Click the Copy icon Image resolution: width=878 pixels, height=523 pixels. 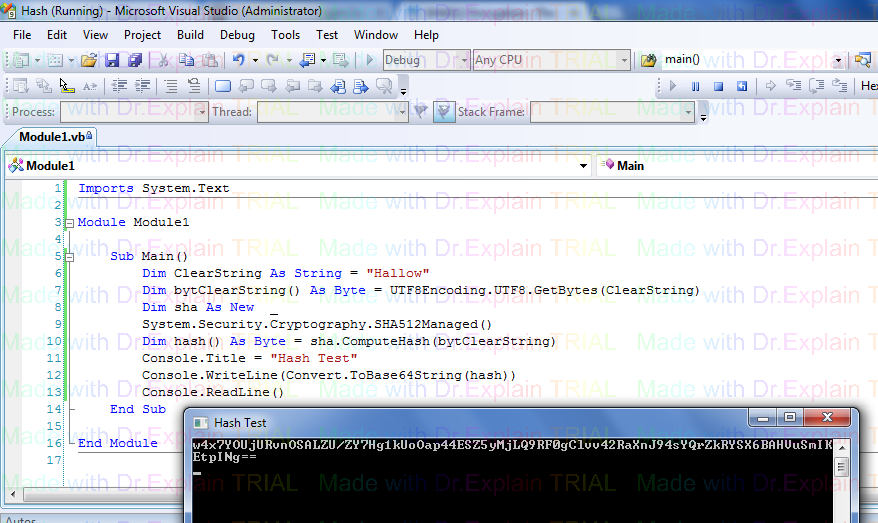pyautogui.click(x=186, y=60)
